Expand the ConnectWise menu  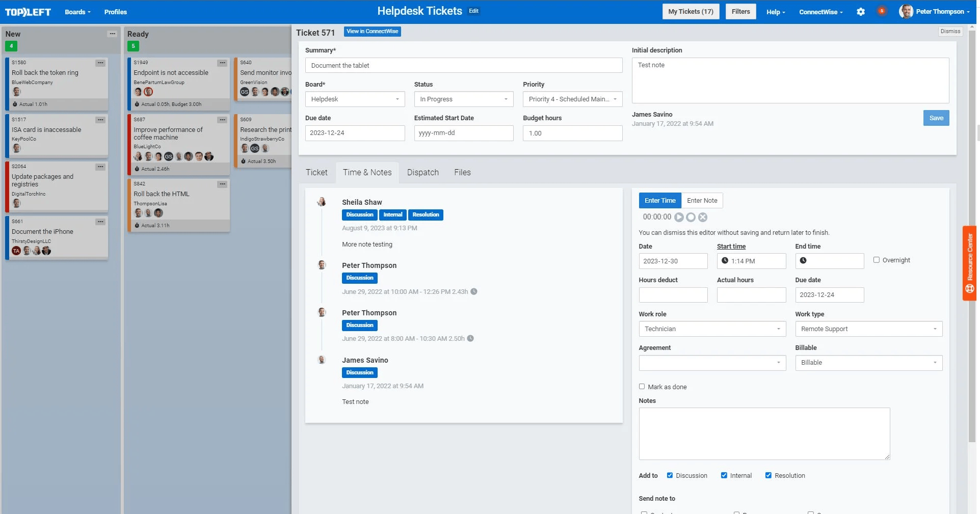point(820,12)
